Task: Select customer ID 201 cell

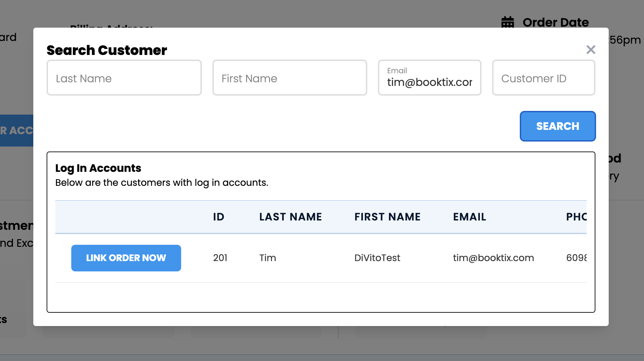Action: point(220,258)
